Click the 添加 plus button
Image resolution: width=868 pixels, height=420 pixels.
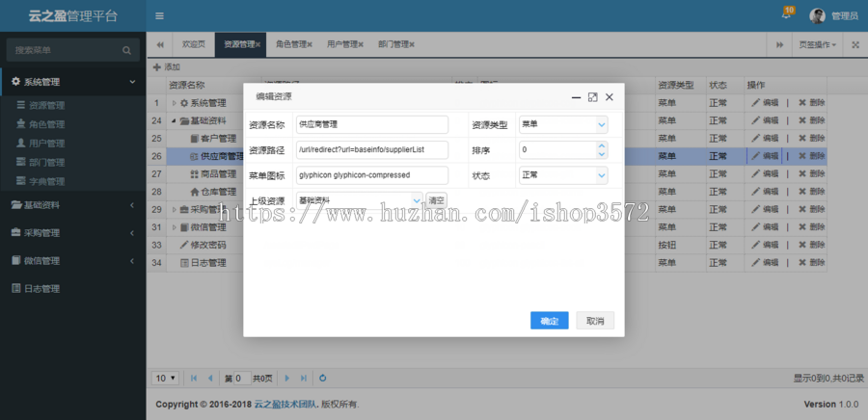(x=167, y=66)
